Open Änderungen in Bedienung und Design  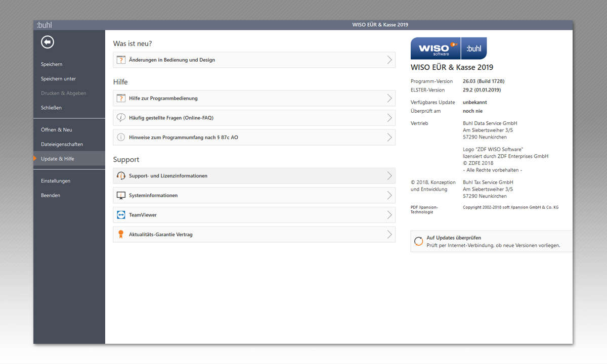coord(254,60)
